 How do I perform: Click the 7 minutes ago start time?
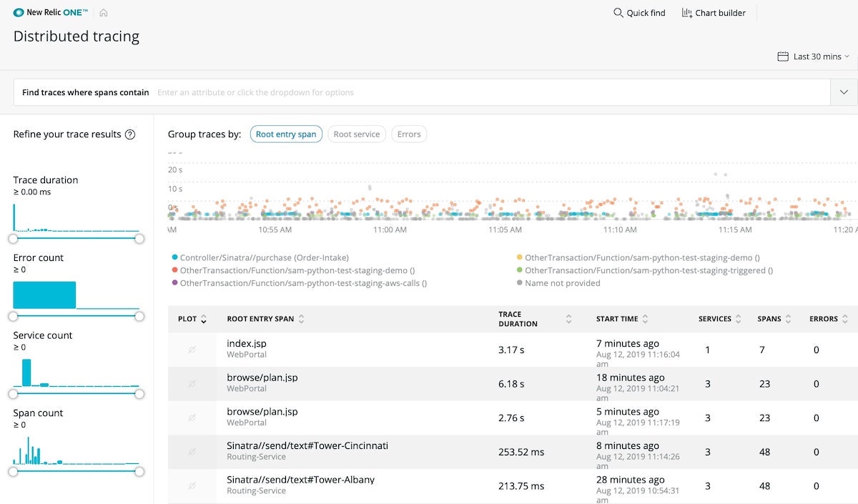coord(628,344)
